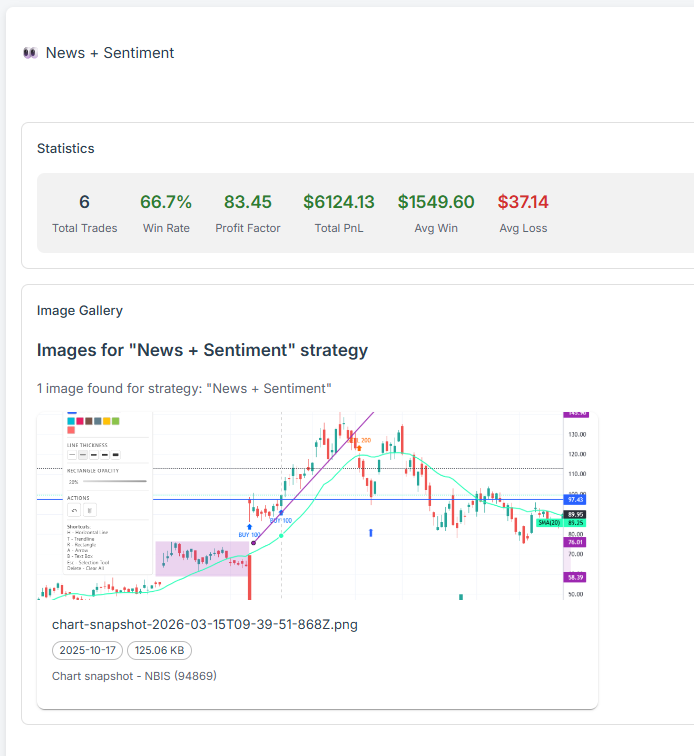Click the purple shaded rectangle on chart
Screen dimensions: 694x756
(200, 557)
